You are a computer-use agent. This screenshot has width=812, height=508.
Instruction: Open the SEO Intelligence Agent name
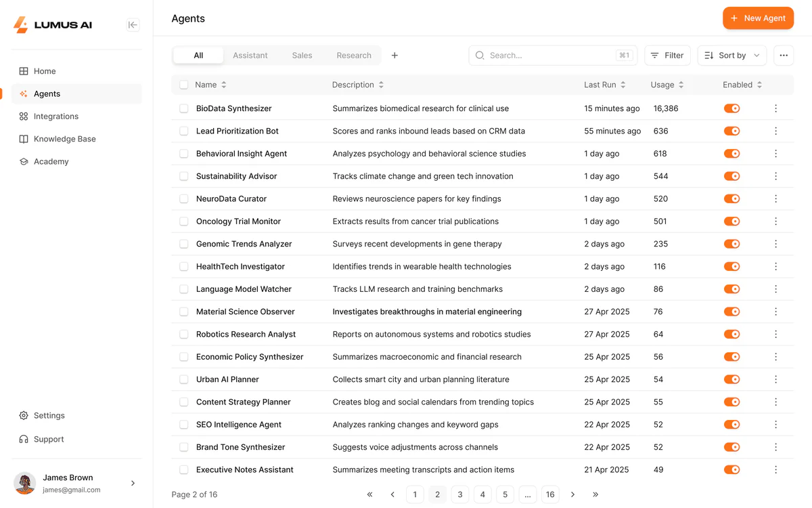[239, 425]
